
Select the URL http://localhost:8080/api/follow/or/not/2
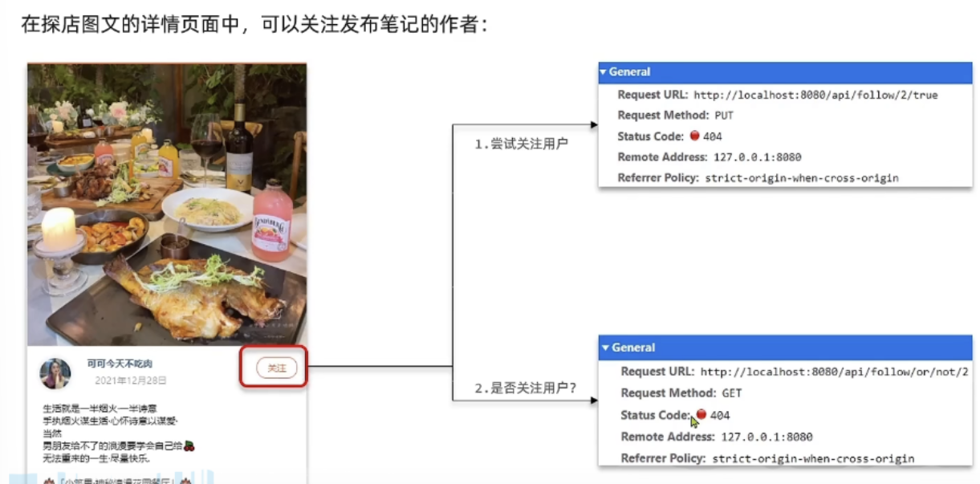[834, 372]
